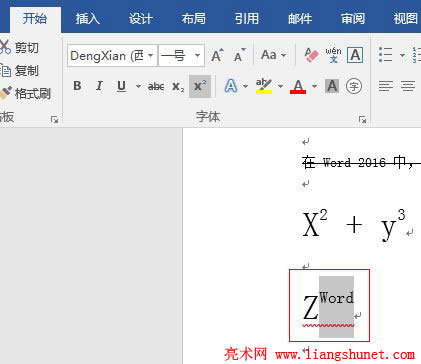Open the 审阅 ribbon tab
Screen dimensions: 421x364
click(x=353, y=19)
